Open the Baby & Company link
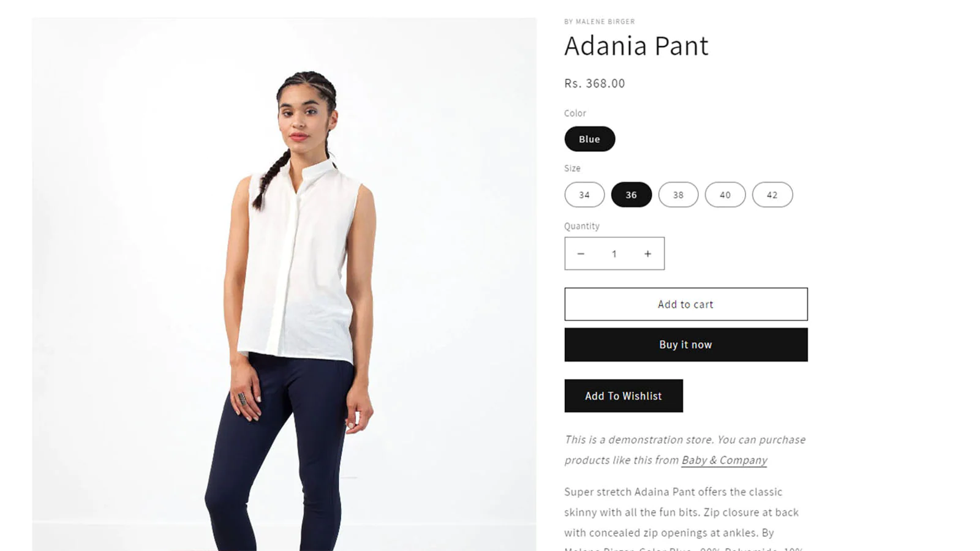 point(724,460)
